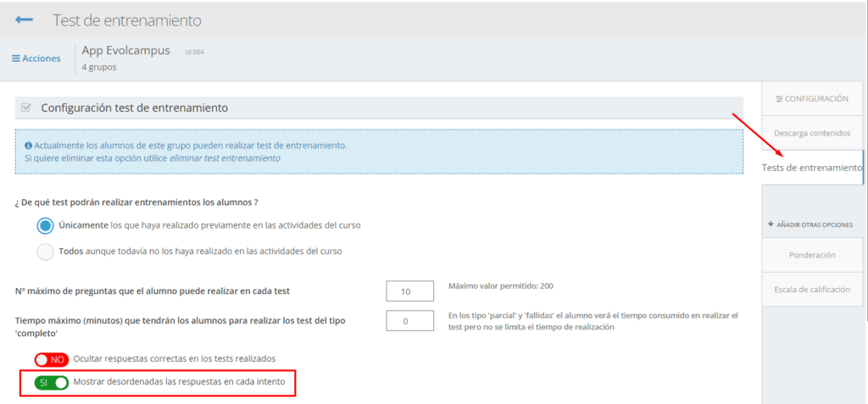
Task: Click the maximum questions input field
Action: click(x=409, y=291)
